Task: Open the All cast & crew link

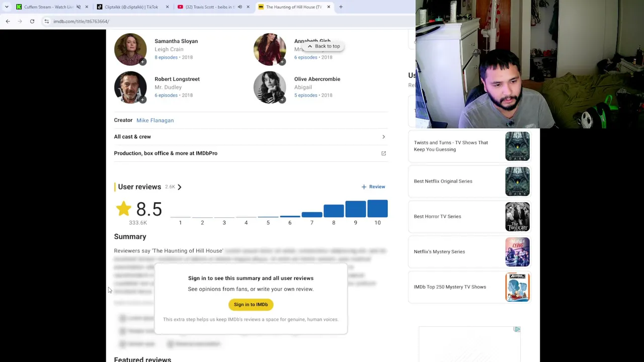Action: tap(132, 137)
